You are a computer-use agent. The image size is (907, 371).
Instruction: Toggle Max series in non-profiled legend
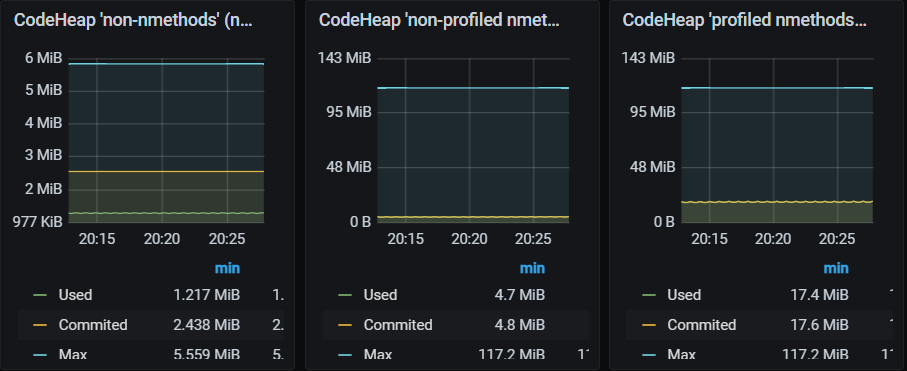click(x=377, y=354)
